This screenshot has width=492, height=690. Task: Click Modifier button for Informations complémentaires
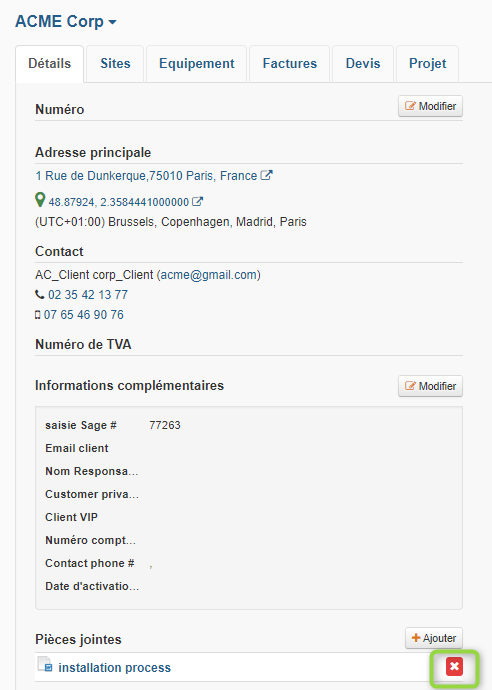430,386
